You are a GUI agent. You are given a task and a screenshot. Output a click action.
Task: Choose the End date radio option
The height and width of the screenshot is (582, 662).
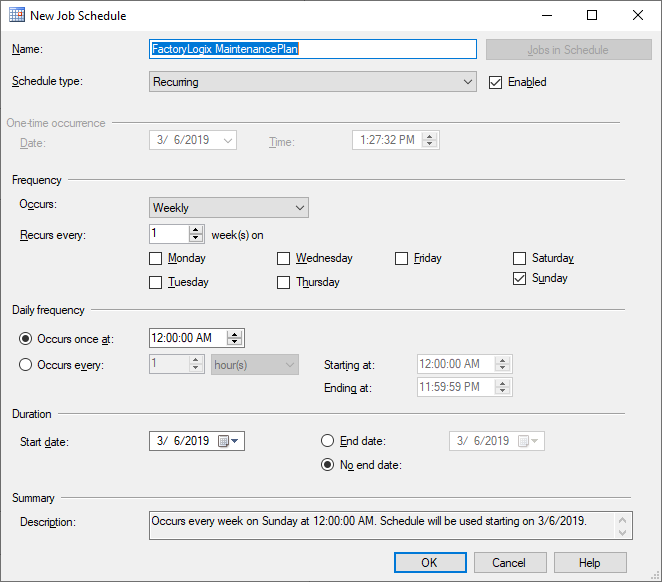pyautogui.click(x=327, y=441)
